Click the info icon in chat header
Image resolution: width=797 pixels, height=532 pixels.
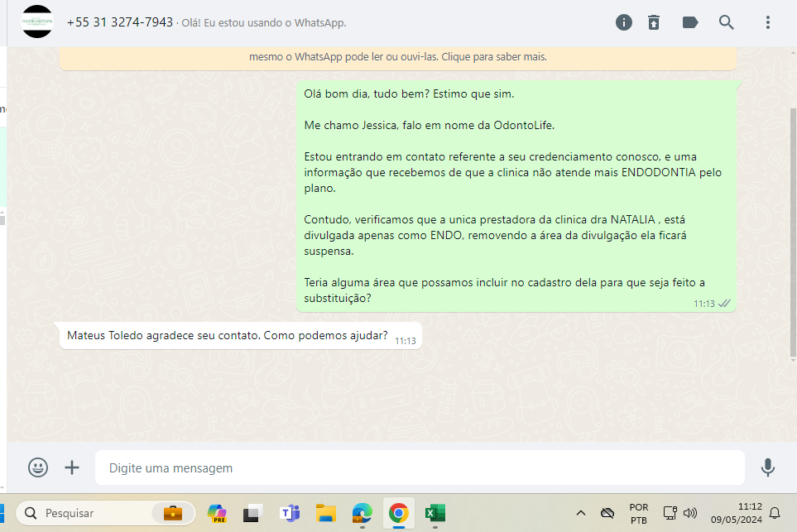click(624, 22)
